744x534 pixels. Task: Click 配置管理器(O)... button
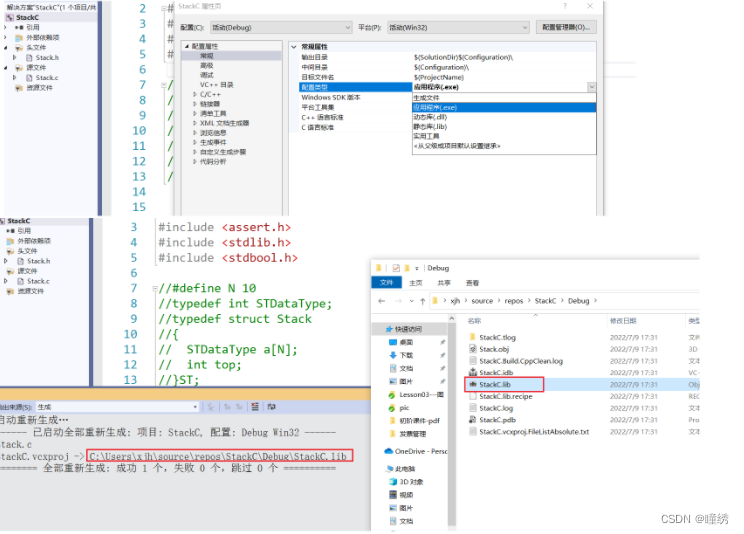pos(566,27)
